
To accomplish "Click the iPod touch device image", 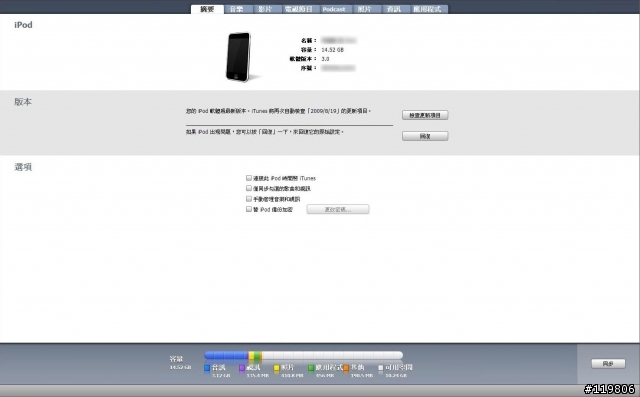I will pyautogui.click(x=239, y=57).
